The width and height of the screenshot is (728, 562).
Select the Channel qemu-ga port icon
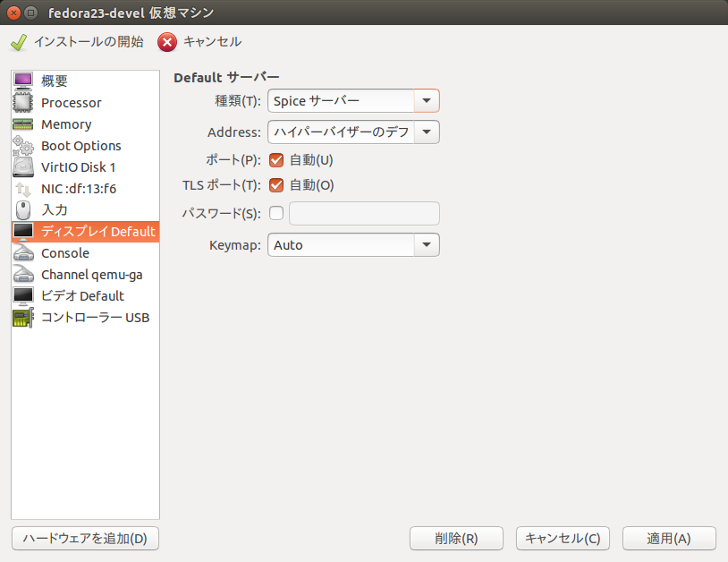pos(22,275)
